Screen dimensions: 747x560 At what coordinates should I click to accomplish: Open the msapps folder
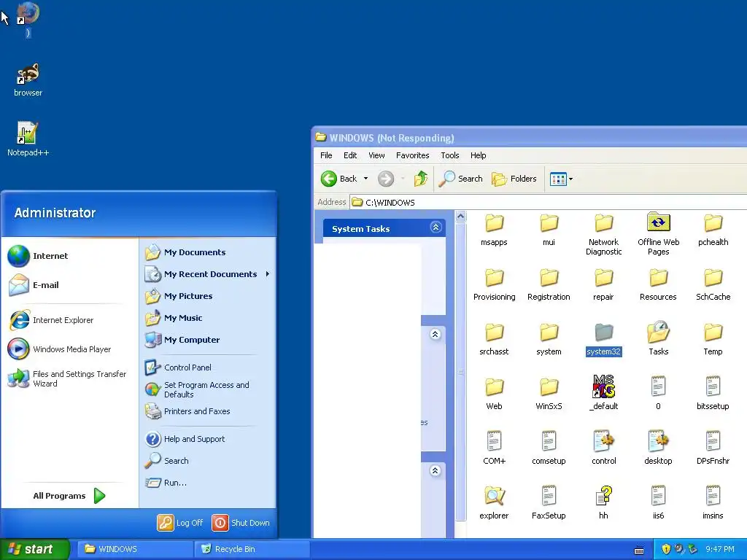(x=494, y=230)
